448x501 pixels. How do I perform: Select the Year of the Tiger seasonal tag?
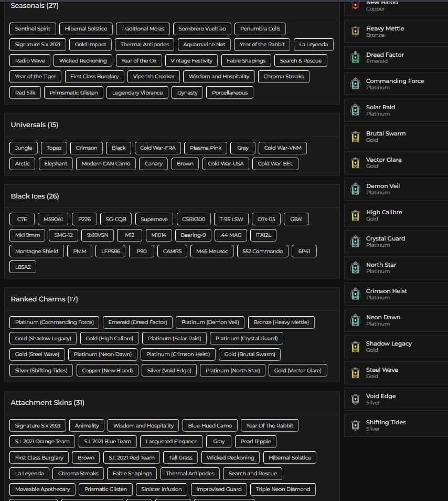[x=36, y=77]
